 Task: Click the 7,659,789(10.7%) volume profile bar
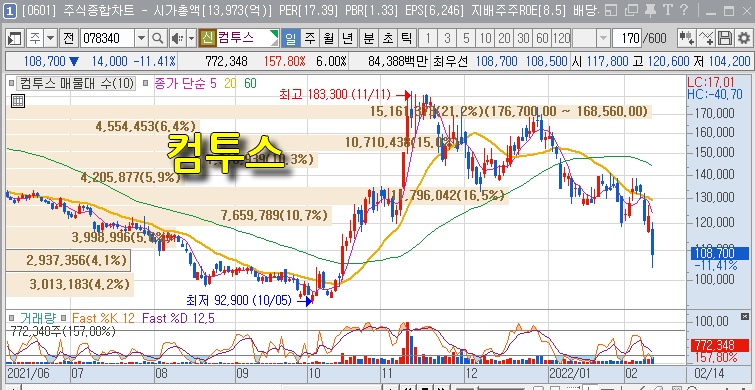point(169,215)
